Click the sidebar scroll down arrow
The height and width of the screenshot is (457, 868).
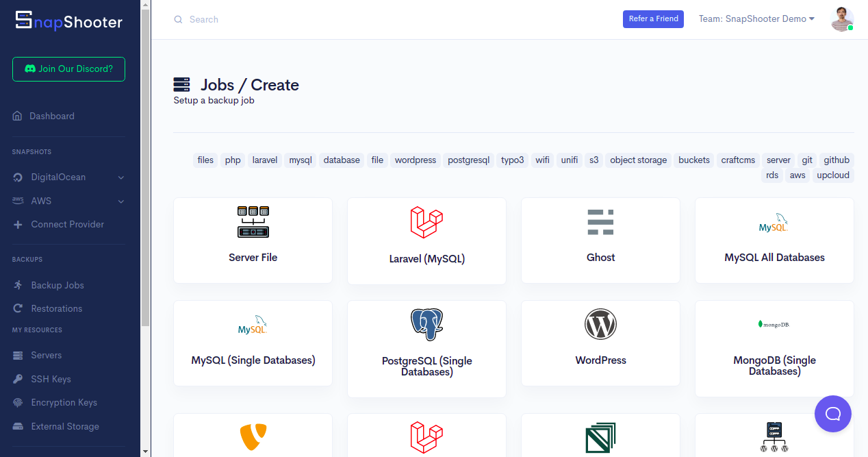tap(144, 452)
